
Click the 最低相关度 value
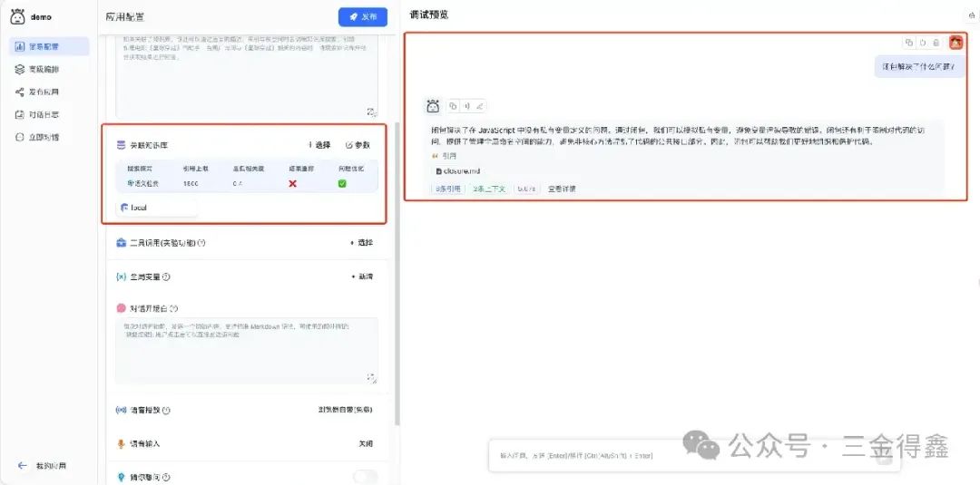click(238, 183)
